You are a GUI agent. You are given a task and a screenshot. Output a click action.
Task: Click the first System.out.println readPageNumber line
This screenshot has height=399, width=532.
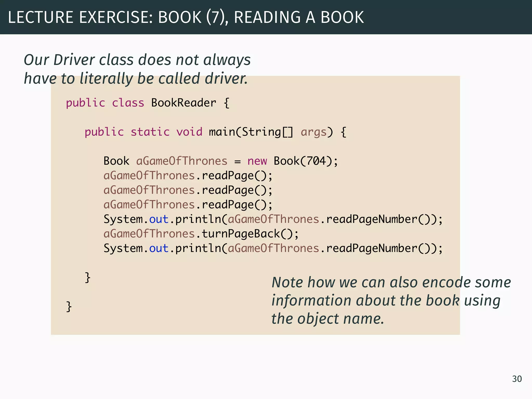[273, 219]
